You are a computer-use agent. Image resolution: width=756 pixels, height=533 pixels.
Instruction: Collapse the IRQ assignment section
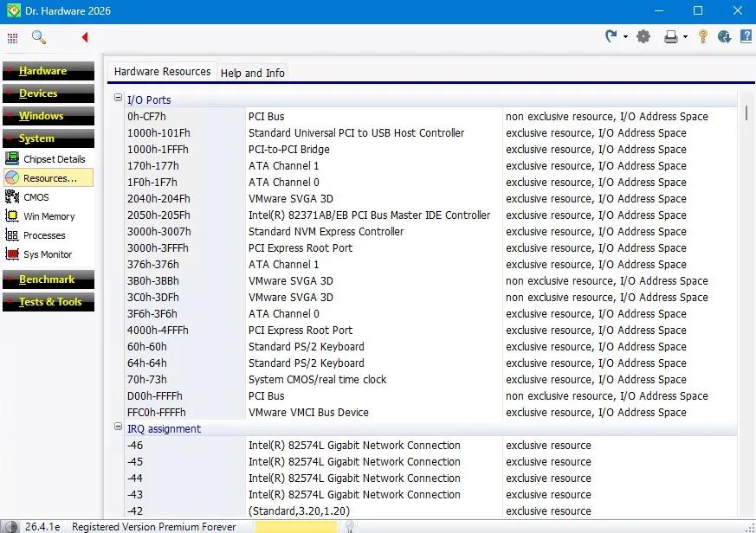(x=118, y=427)
